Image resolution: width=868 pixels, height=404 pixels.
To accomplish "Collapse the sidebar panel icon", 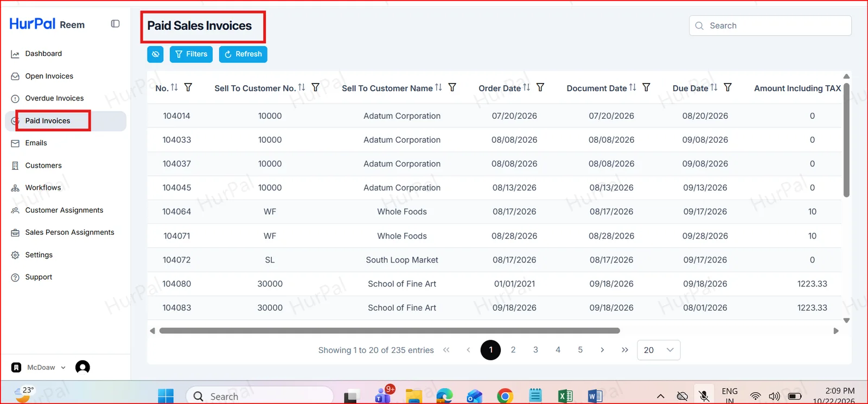I will click(x=115, y=24).
